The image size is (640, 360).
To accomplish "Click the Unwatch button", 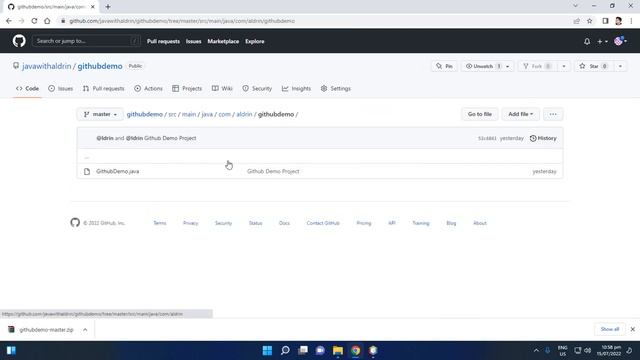I will tap(482, 66).
